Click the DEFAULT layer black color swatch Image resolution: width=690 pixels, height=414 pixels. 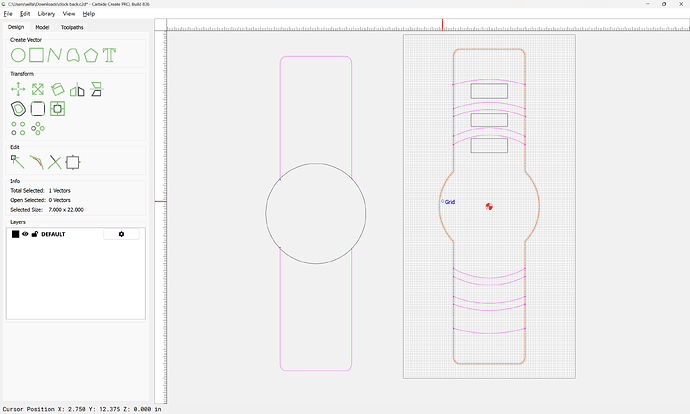point(15,234)
